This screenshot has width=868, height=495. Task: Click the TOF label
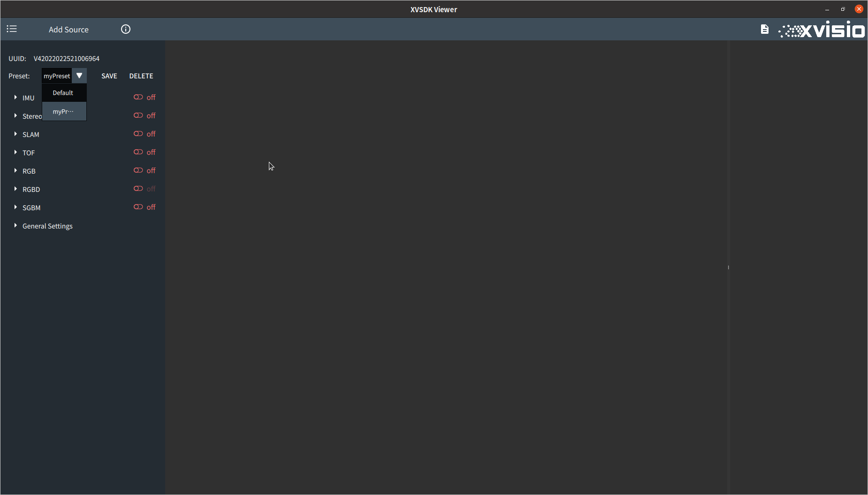coord(29,153)
